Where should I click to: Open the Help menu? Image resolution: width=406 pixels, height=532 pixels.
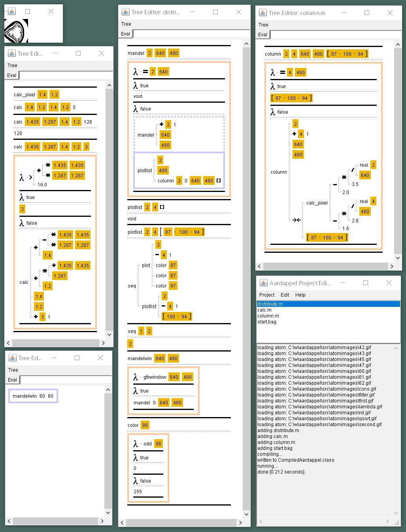(x=300, y=295)
